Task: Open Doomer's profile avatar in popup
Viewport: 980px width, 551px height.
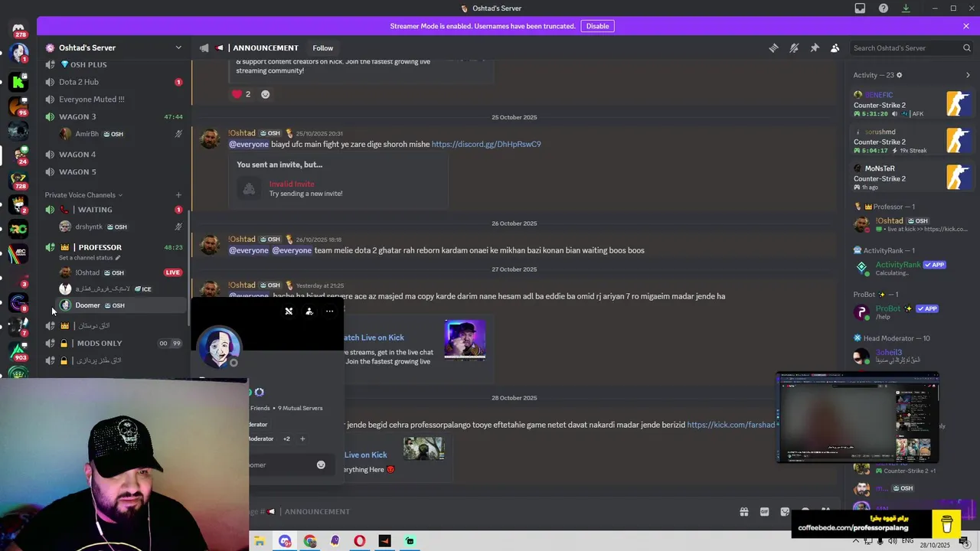Action: coord(219,347)
